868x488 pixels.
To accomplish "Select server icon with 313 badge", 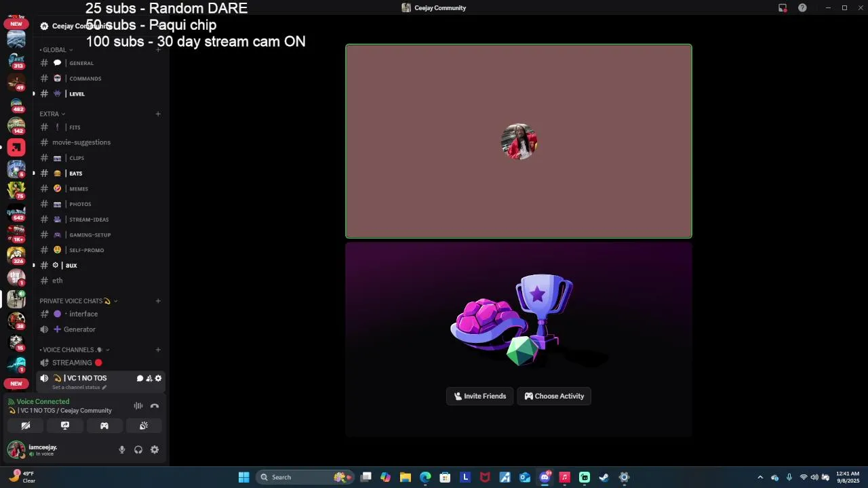I will pos(16,60).
